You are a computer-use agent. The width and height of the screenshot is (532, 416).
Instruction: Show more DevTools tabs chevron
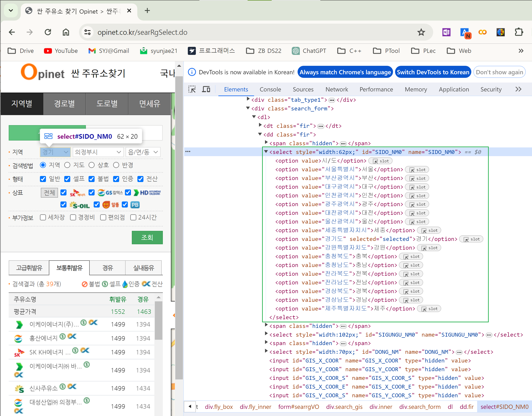click(x=518, y=89)
